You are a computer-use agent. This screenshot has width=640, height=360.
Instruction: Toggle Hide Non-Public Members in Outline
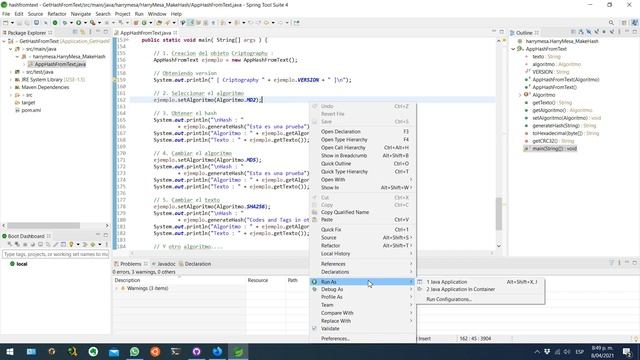pos(604,32)
